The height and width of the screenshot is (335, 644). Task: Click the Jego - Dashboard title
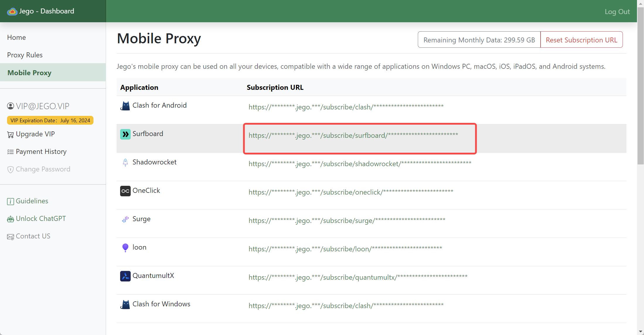point(46,11)
